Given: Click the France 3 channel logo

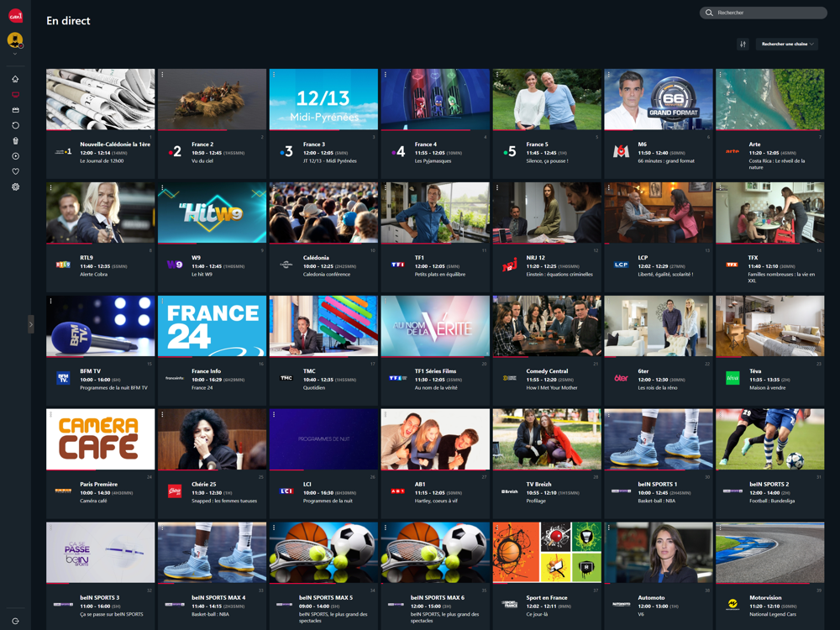Looking at the screenshot, I should tap(286, 151).
